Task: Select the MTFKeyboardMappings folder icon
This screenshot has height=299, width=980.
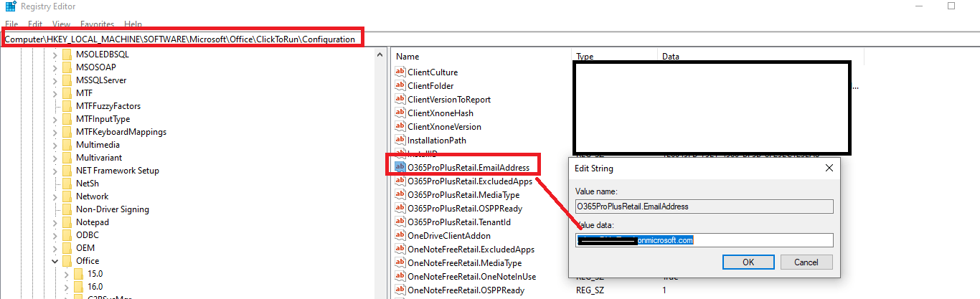Action: coord(67,132)
